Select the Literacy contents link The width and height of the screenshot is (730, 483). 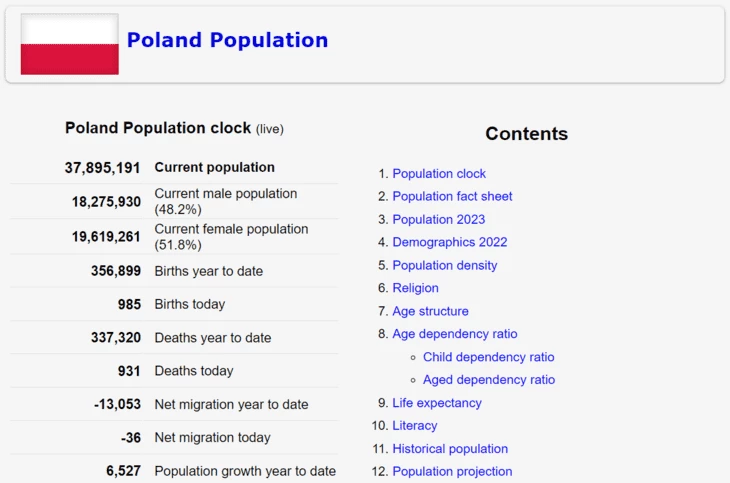click(414, 426)
